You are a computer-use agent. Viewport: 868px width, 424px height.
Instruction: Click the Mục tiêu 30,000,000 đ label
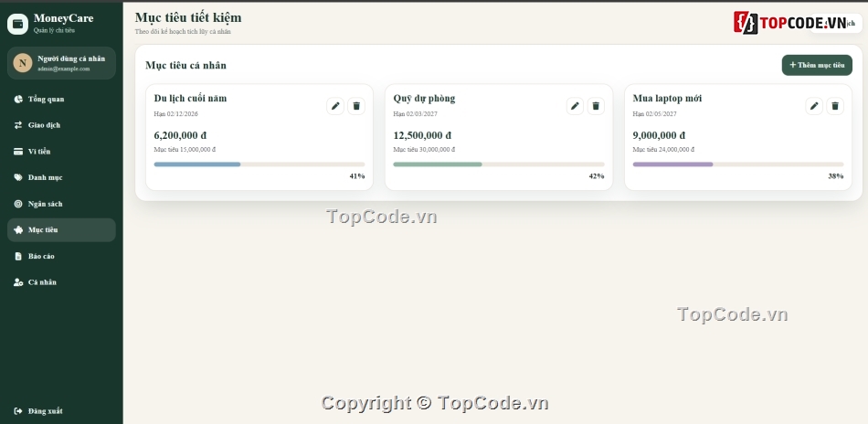pos(424,150)
